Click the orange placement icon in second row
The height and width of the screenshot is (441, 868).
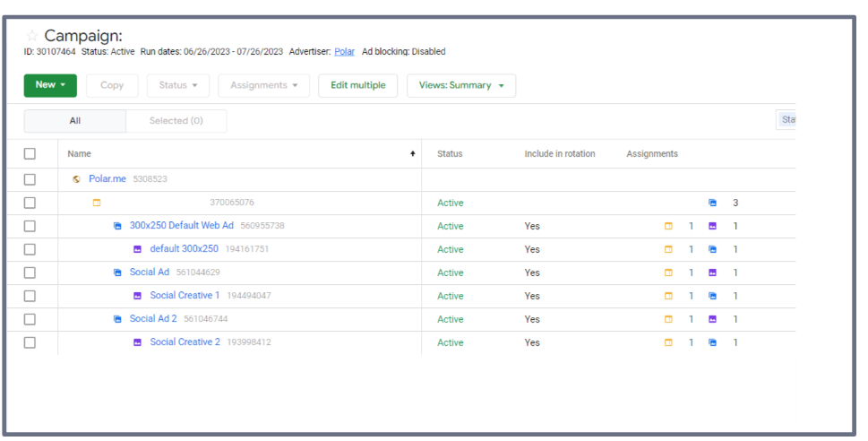point(97,203)
